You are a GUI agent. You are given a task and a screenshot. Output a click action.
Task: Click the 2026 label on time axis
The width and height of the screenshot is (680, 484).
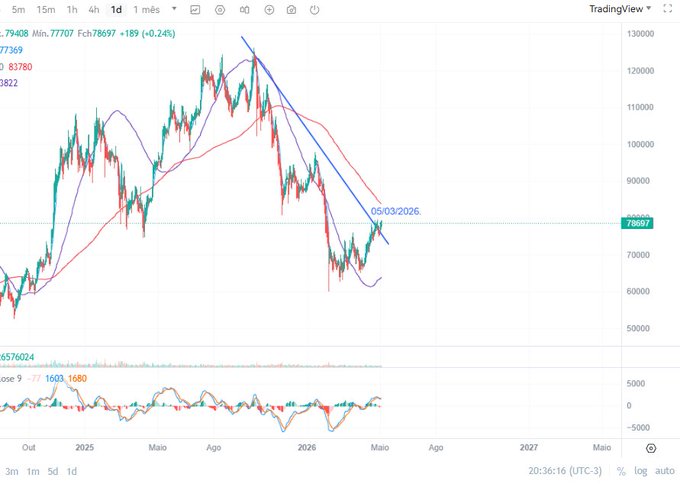[307, 448]
